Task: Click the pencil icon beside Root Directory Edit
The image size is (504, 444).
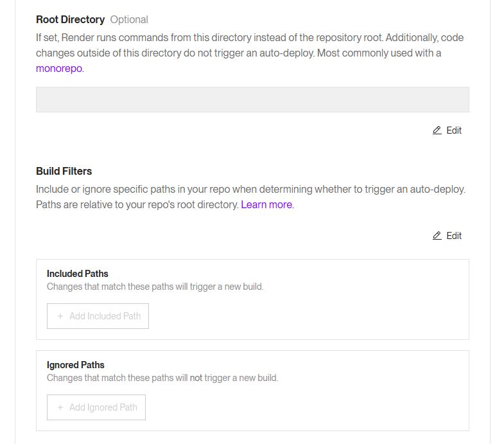Action: click(x=437, y=130)
